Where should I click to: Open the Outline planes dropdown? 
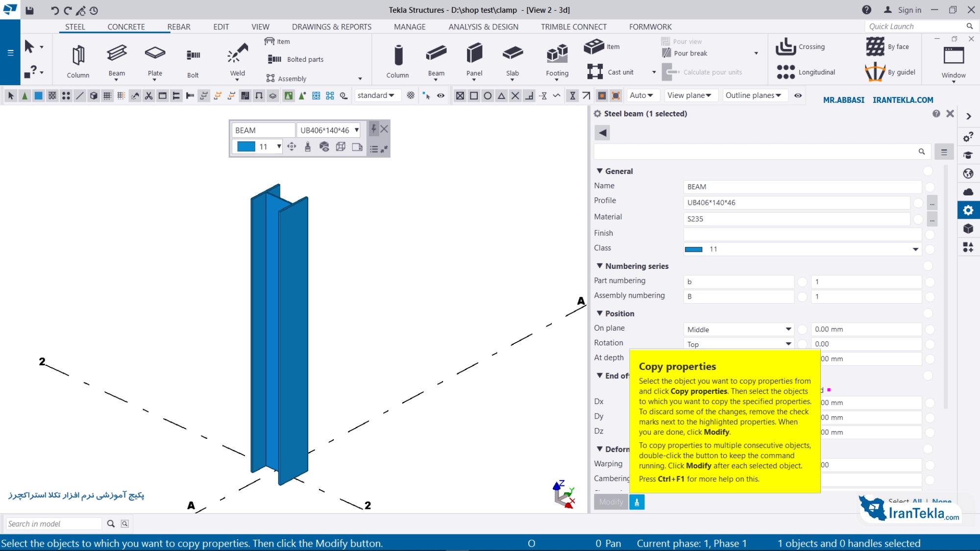(754, 96)
